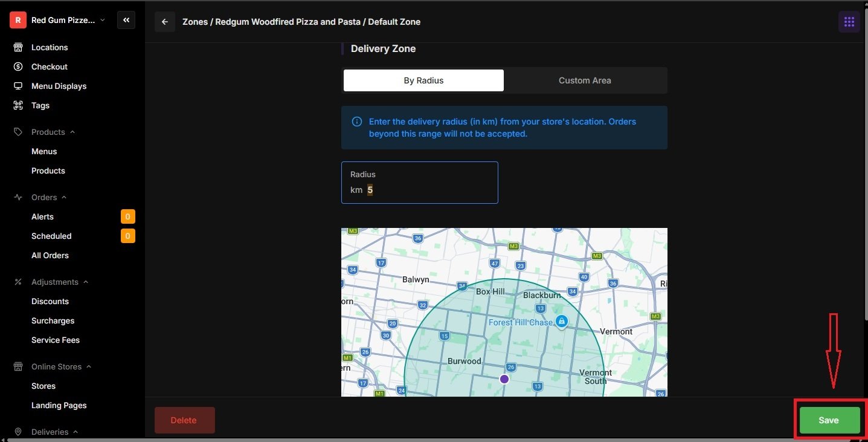Focus the Radius km input field

tap(420, 183)
